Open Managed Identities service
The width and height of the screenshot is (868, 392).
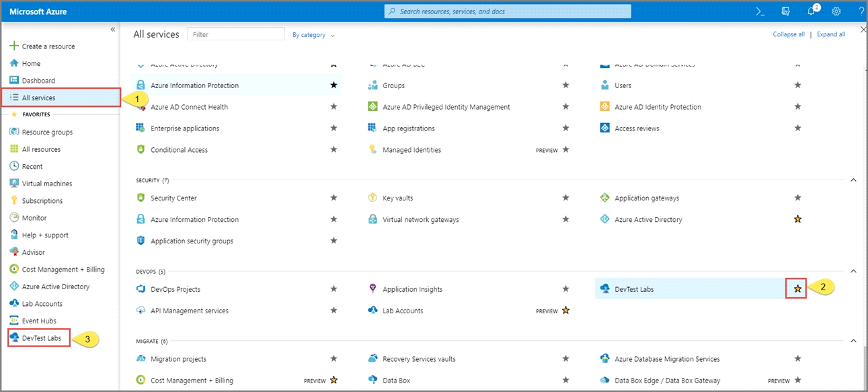pyautogui.click(x=411, y=150)
